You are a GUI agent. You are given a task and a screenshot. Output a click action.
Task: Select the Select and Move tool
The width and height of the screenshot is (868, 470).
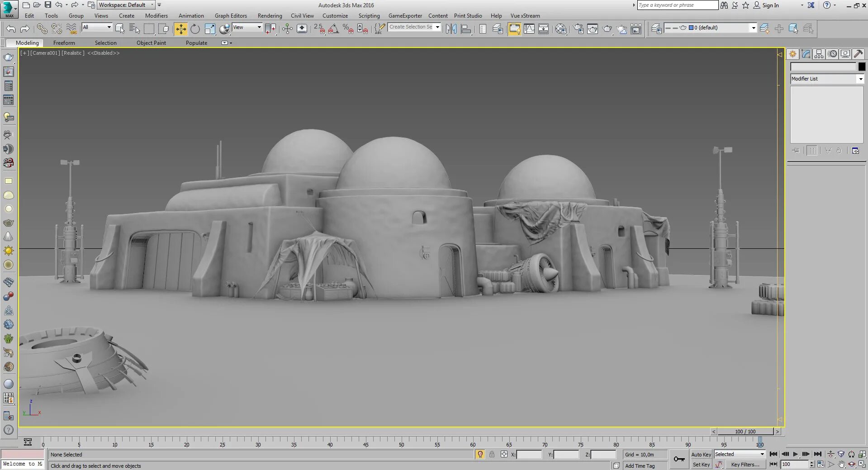[180, 29]
